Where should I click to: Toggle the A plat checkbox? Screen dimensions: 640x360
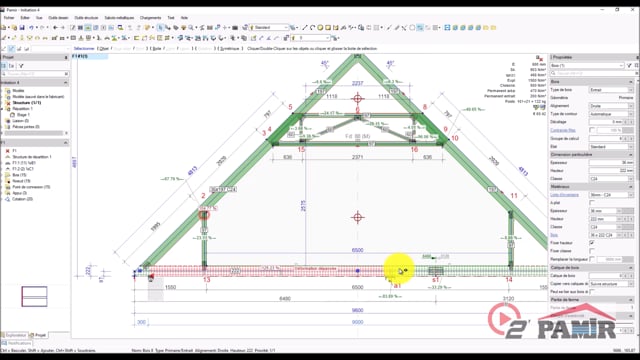pyautogui.click(x=592, y=203)
